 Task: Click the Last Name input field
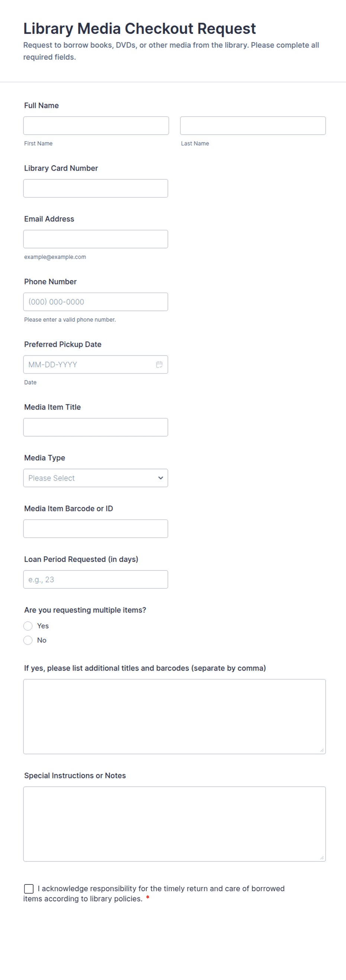pyautogui.click(x=253, y=126)
